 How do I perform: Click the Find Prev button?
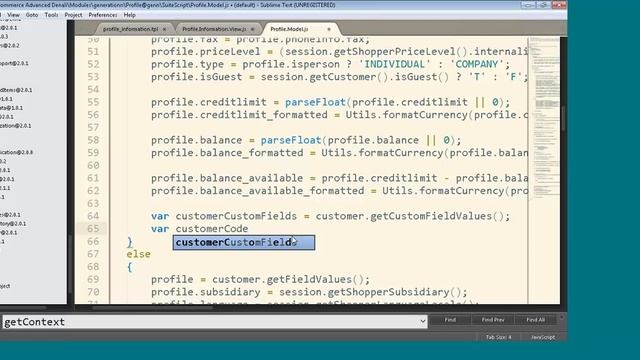click(493, 320)
